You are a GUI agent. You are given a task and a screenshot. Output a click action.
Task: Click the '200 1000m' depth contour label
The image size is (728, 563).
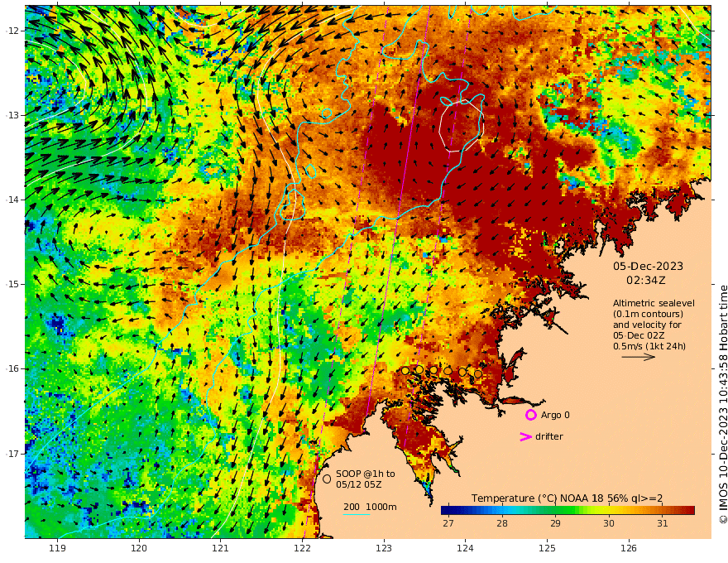click(x=370, y=507)
